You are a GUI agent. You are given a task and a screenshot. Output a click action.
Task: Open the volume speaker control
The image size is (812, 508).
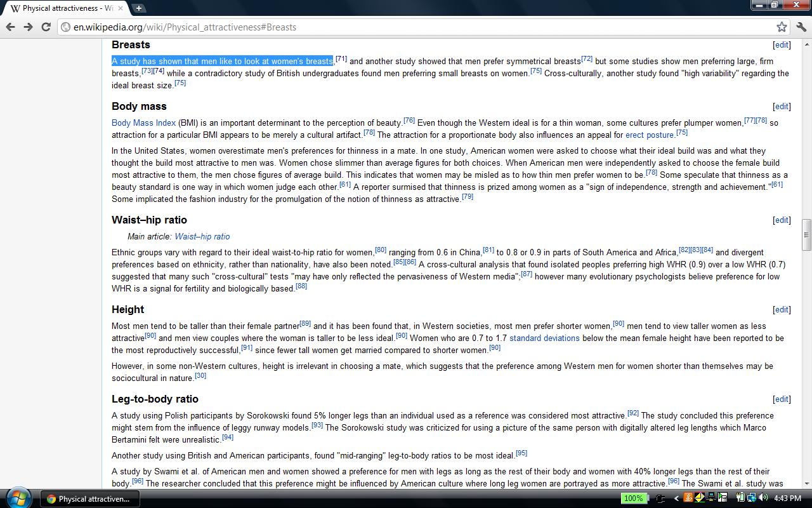point(763,498)
